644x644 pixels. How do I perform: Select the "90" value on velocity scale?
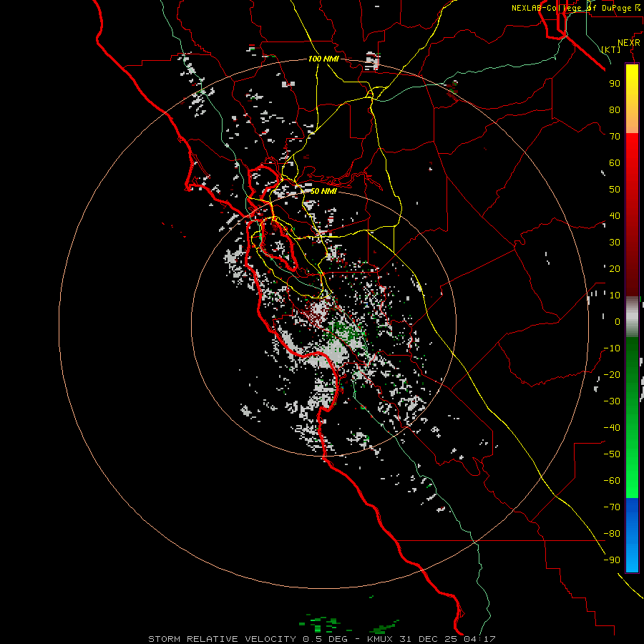pyautogui.click(x=615, y=84)
